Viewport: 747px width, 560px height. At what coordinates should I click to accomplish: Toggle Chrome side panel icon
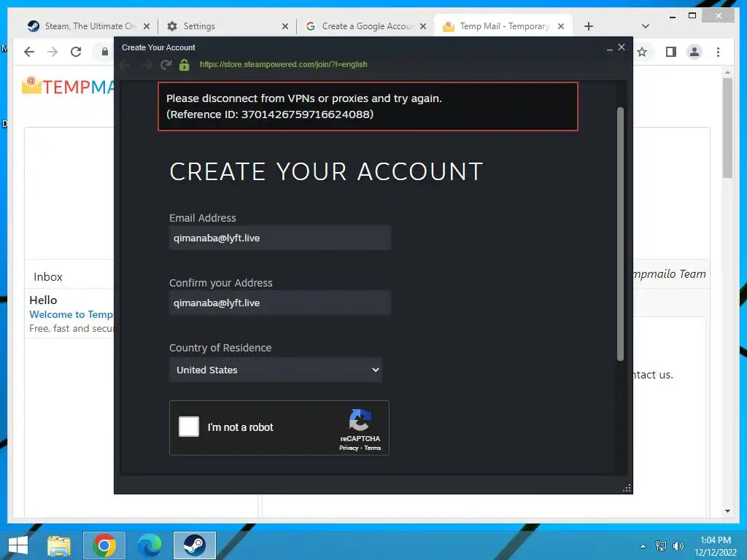click(x=671, y=52)
